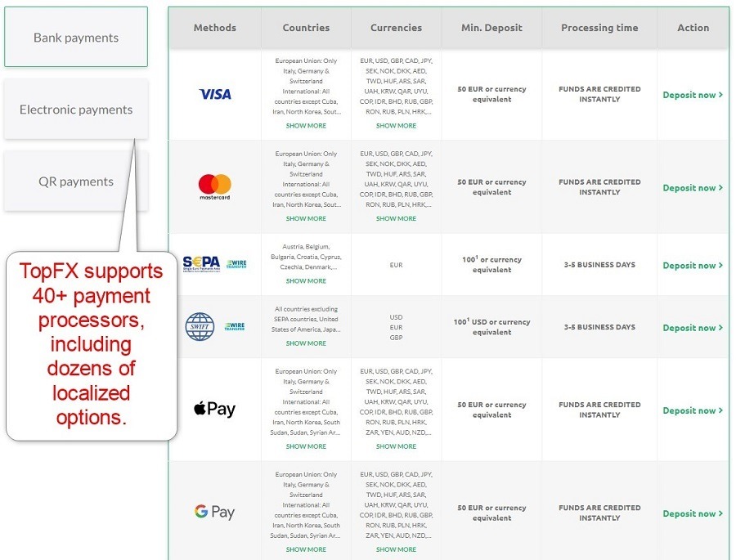Click the Apple Pay logo
Image resolution: width=736 pixels, height=560 pixels.
coord(214,409)
